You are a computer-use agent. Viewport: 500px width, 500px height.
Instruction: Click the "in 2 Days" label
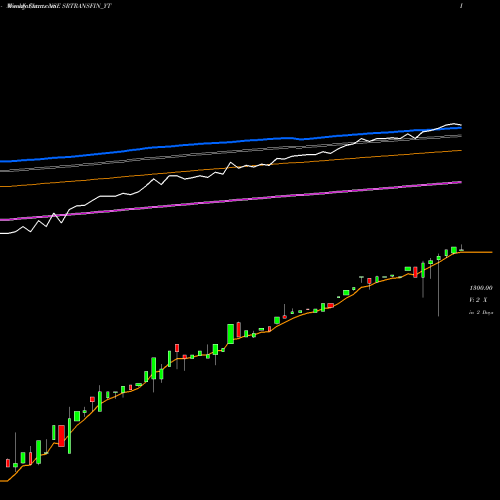coord(481,312)
